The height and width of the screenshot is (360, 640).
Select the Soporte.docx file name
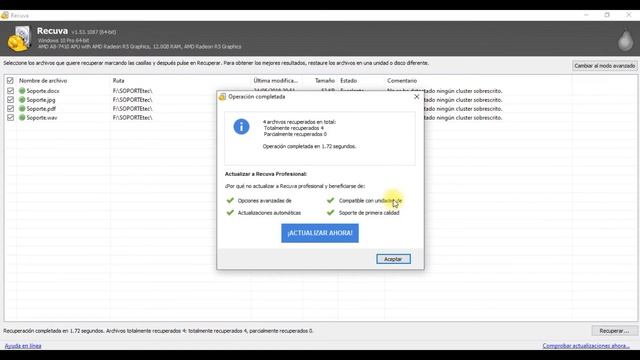point(43,91)
